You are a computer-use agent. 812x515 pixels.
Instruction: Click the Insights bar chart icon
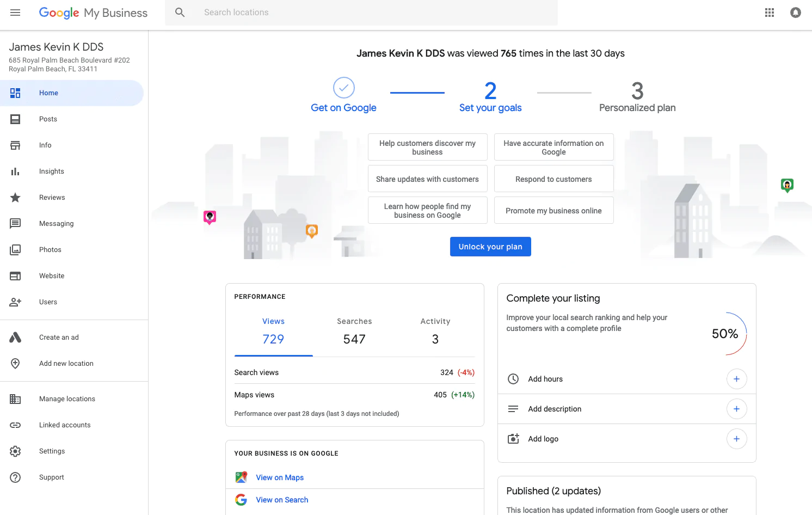15,171
